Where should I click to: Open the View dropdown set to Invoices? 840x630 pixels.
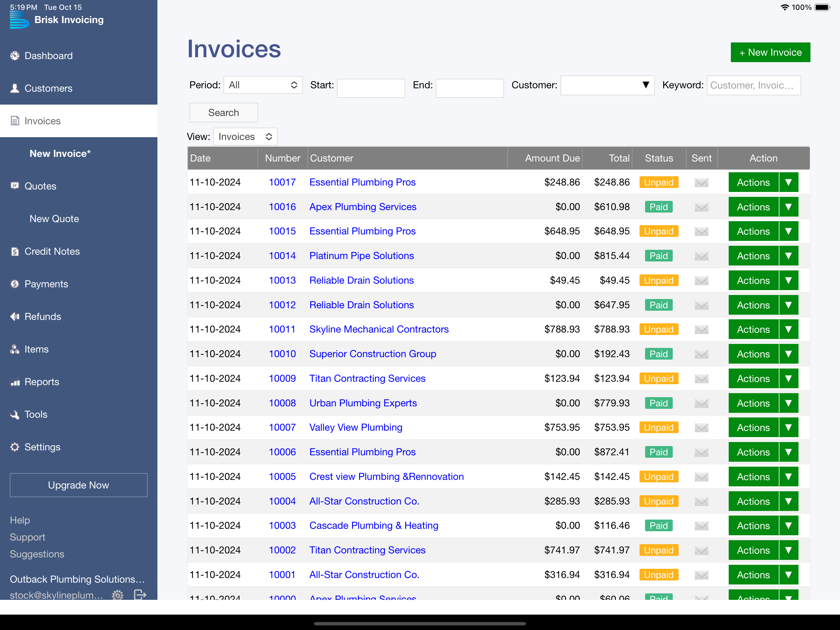click(245, 136)
